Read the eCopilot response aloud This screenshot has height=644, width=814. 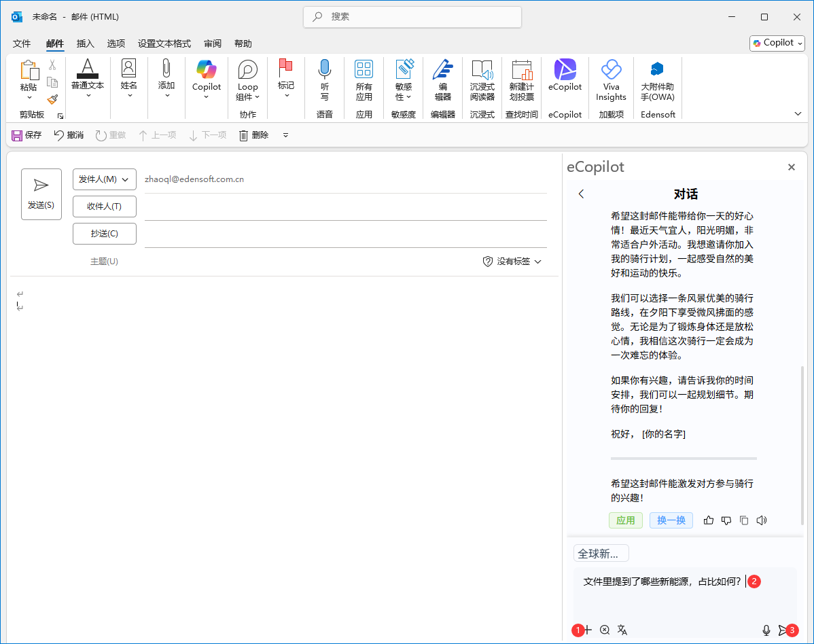pyautogui.click(x=762, y=520)
